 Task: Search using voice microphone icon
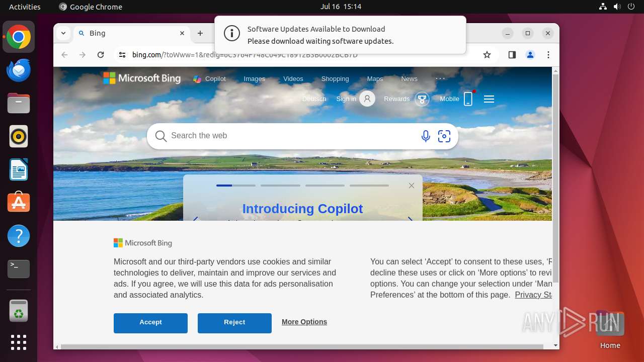tap(426, 136)
